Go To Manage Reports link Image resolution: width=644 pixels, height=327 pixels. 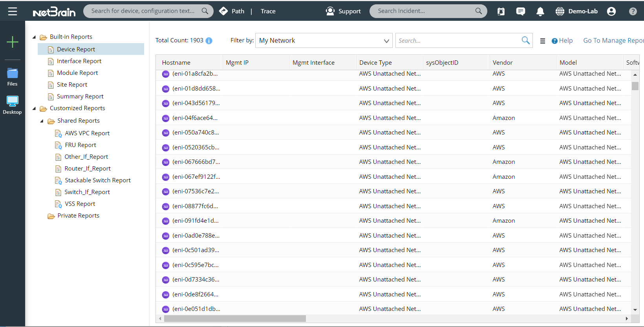pyautogui.click(x=613, y=41)
